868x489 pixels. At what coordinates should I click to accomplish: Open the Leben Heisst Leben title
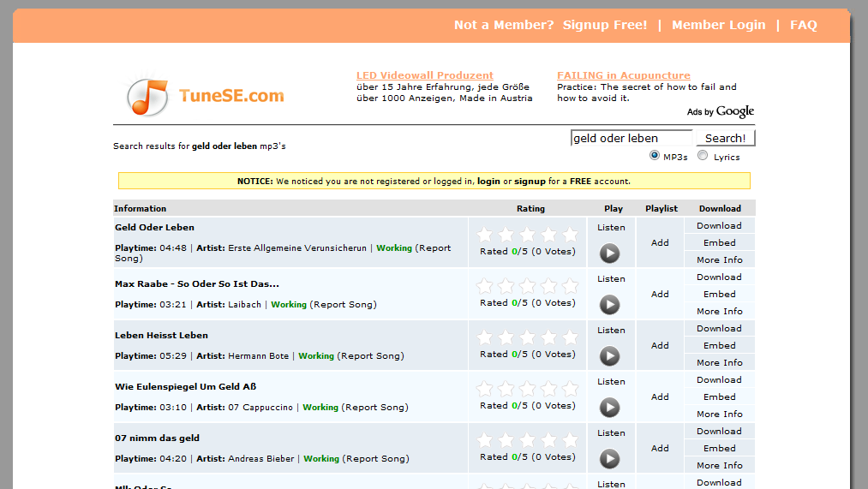click(x=161, y=335)
